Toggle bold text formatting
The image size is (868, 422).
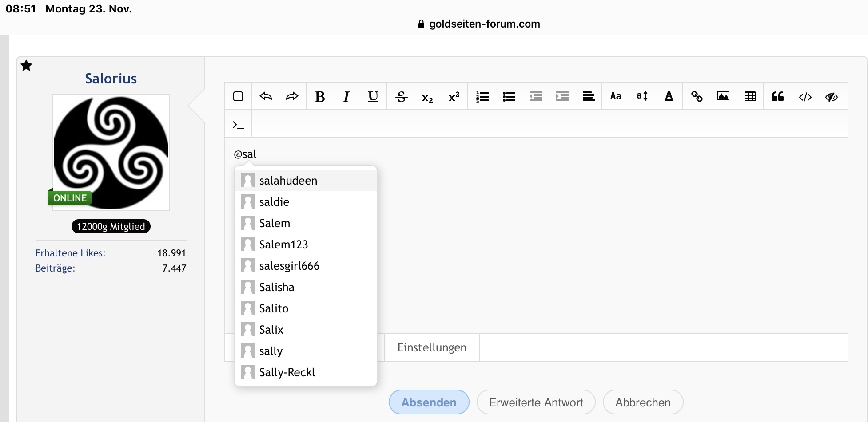(x=319, y=96)
